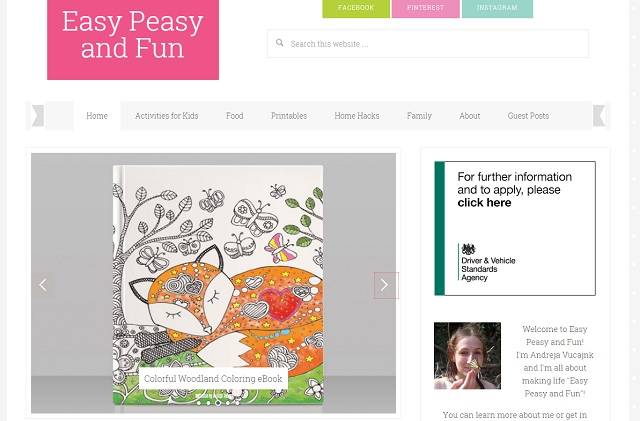Click the Driver & Vehicle Standards Agency ad
640x421 pixels.
(x=515, y=228)
